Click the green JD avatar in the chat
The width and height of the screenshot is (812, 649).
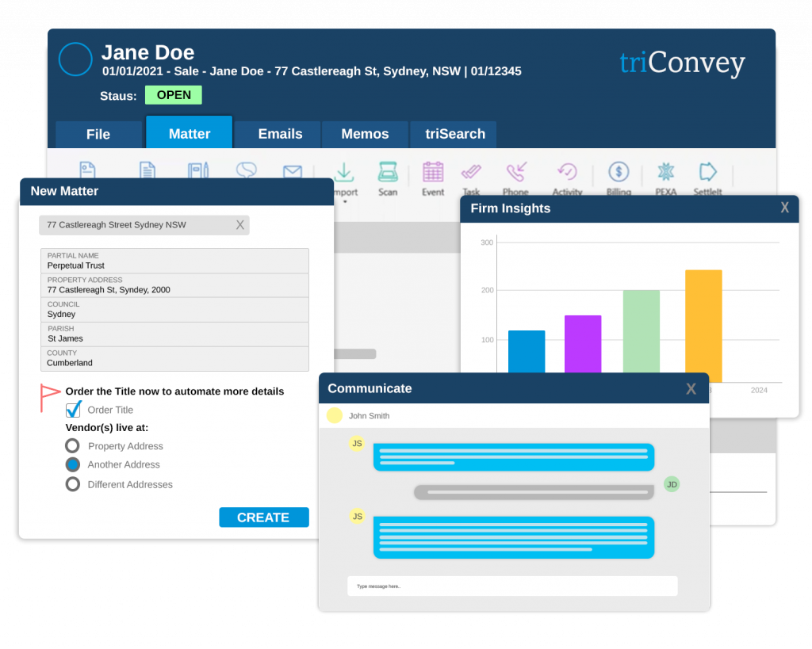pos(672,484)
